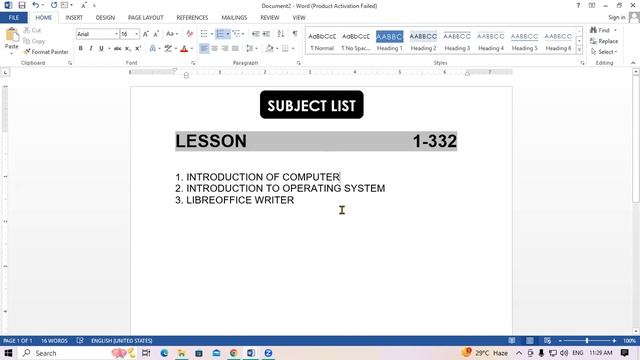Click Sign in link

(616, 17)
